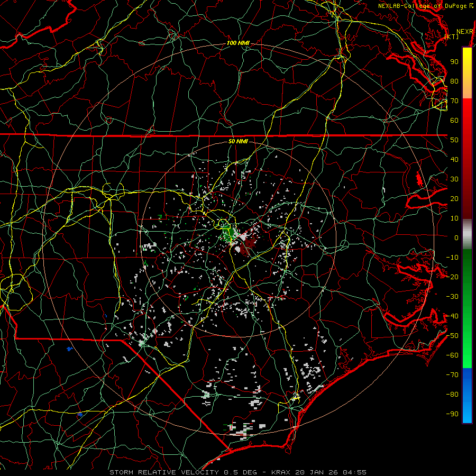
Task: Click the 0.5 DEG elevation text
Action: coord(240,472)
